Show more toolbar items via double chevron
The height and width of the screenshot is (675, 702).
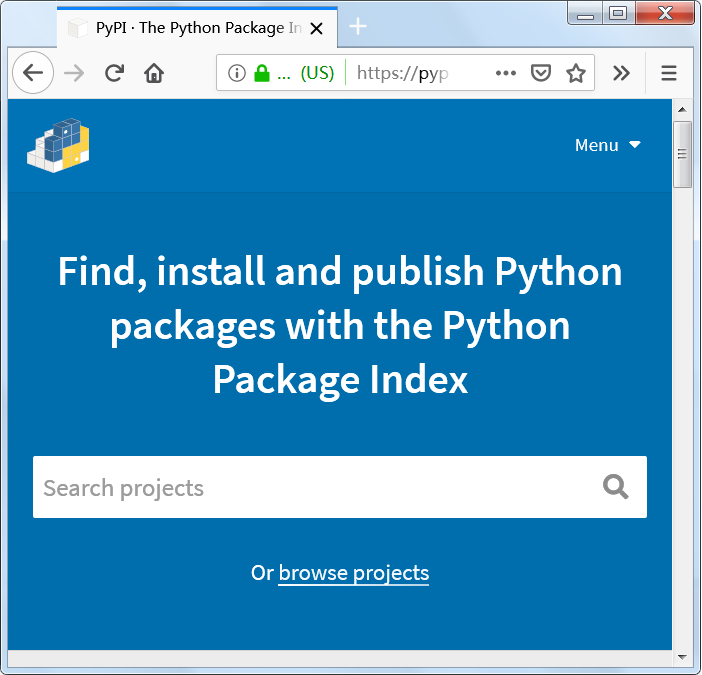point(621,73)
